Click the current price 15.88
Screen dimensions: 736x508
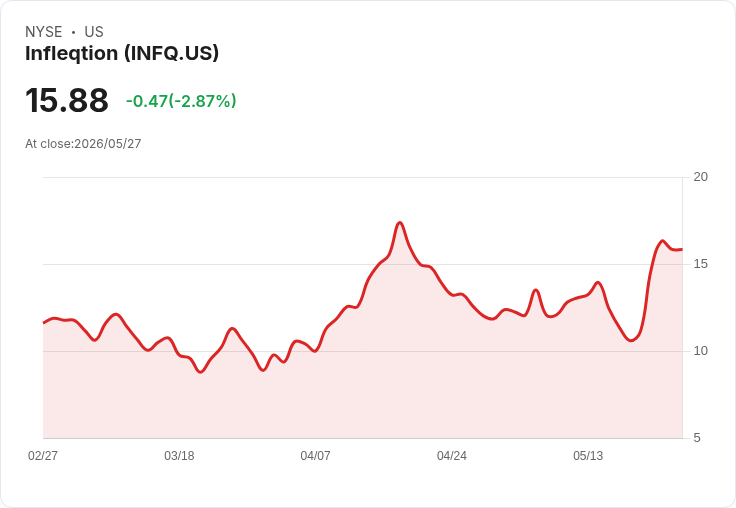[x=67, y=100]
